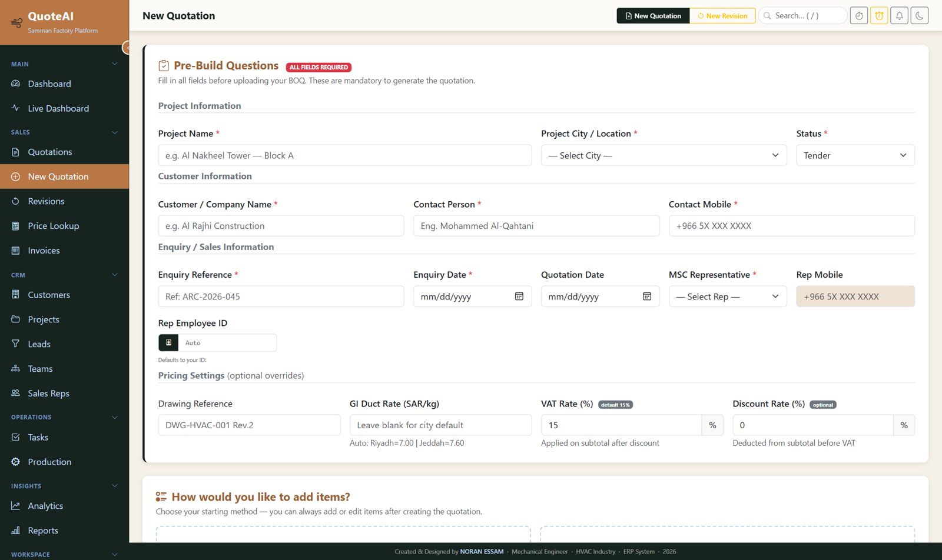Screen dimensions: 942x560
Task: Click the Project Name input field
Action: pyautogui.click(x=344, y=155)
